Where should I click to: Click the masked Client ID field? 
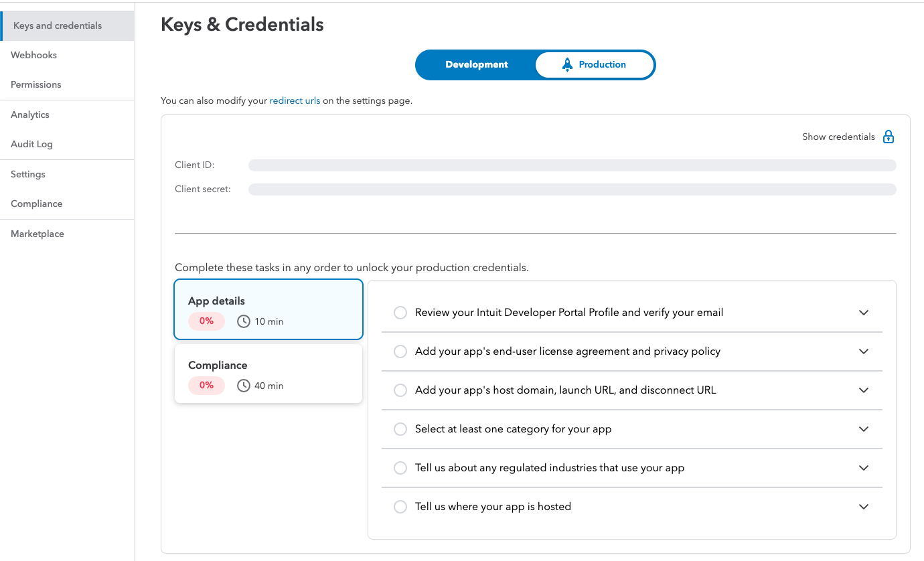572,165
